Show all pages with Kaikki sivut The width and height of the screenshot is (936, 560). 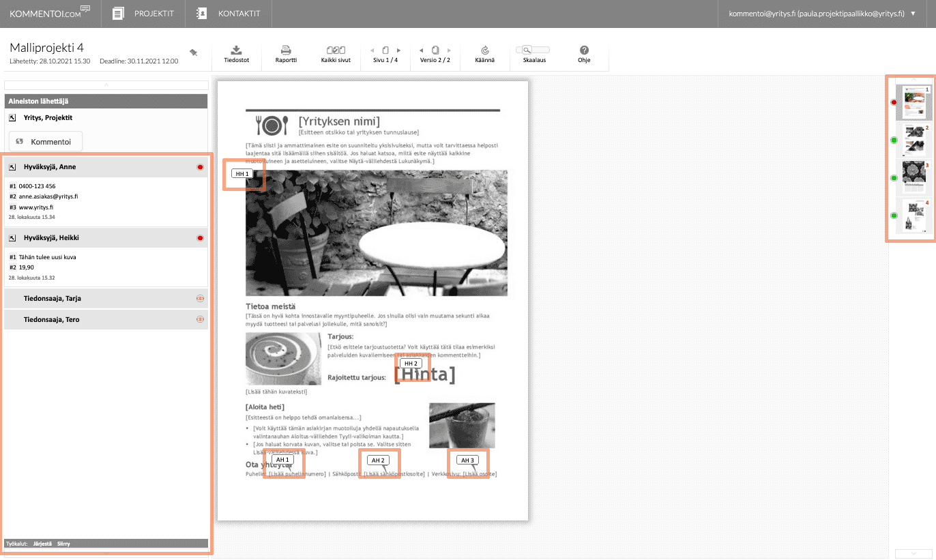336,50
